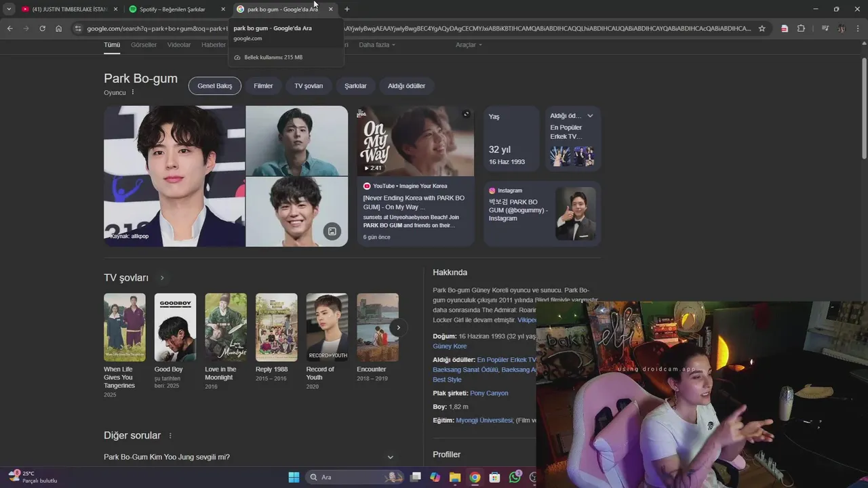This screenshot has height=488, width=868.
Task: Open the Pony Canyon label link
Action: point(489,393)
